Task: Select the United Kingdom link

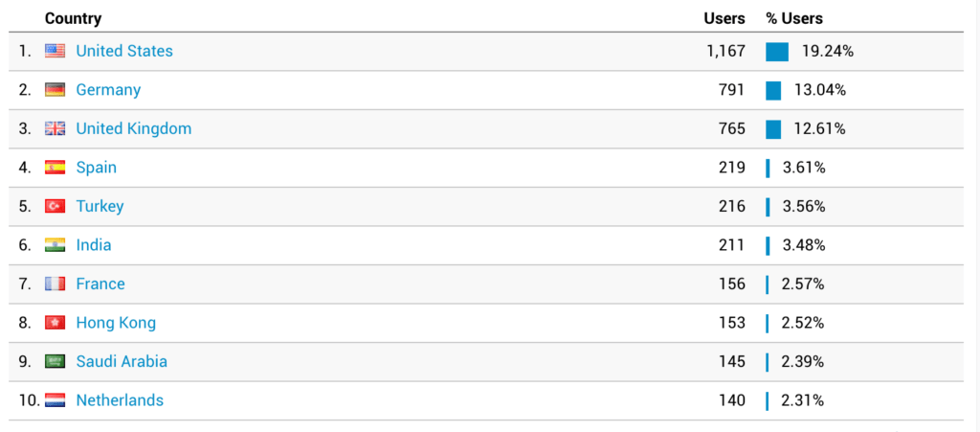Action: (x=134, y=128)
